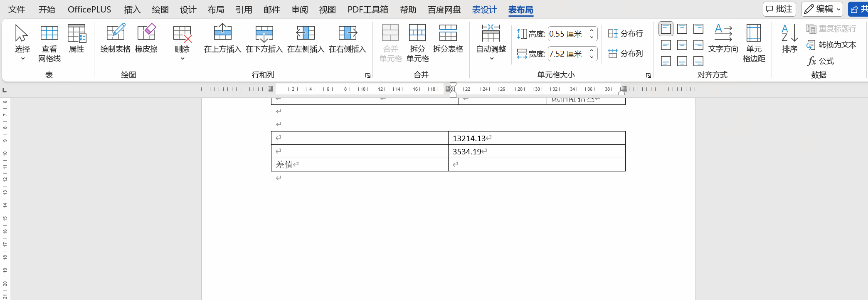Click the Draw Table (绘制表格) pencil icon
Viewport: 868px width, 300px height.
click(115, 32)
